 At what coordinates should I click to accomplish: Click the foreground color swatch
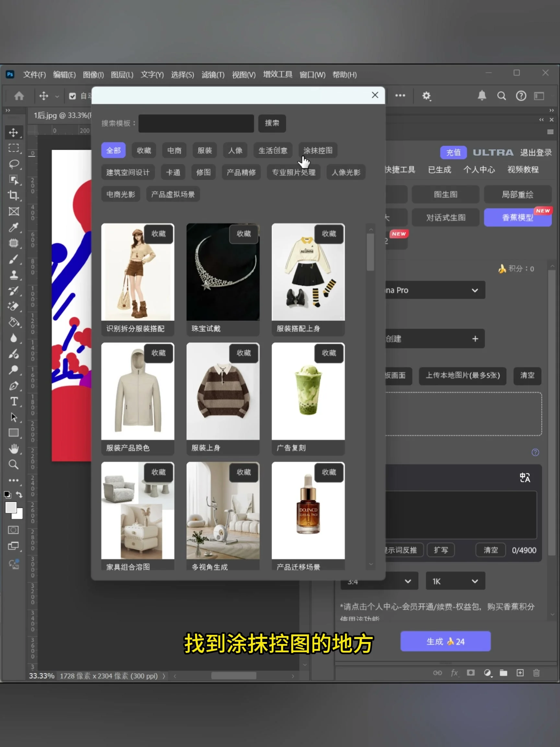pos(10,507)
